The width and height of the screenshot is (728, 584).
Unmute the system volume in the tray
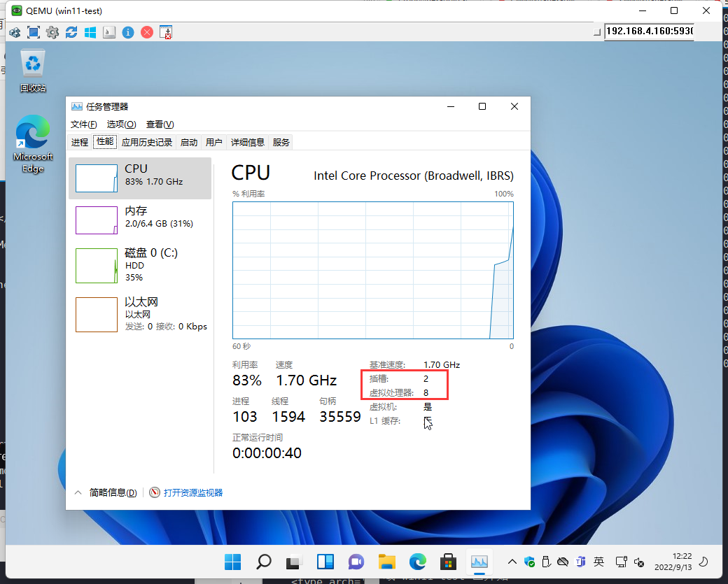click(x=638, y=562)
